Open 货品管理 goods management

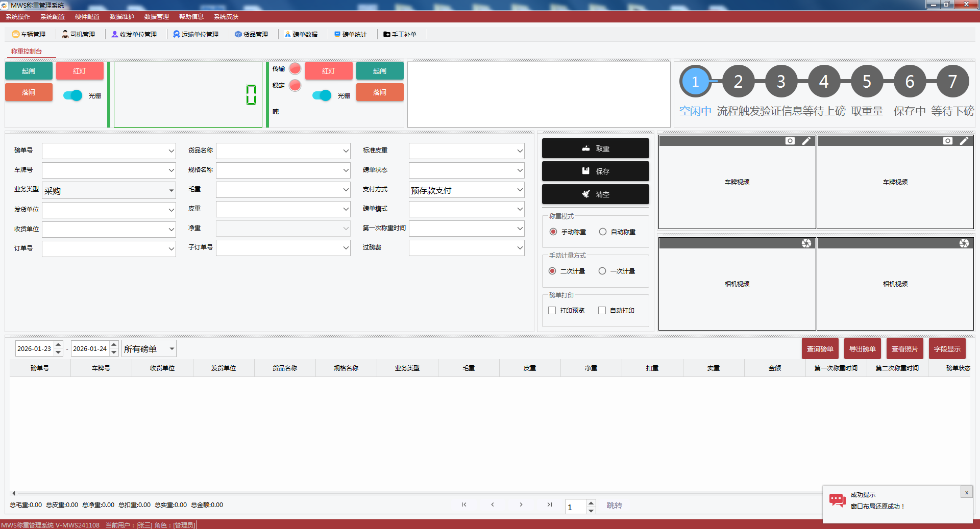(x=251, y=34)
